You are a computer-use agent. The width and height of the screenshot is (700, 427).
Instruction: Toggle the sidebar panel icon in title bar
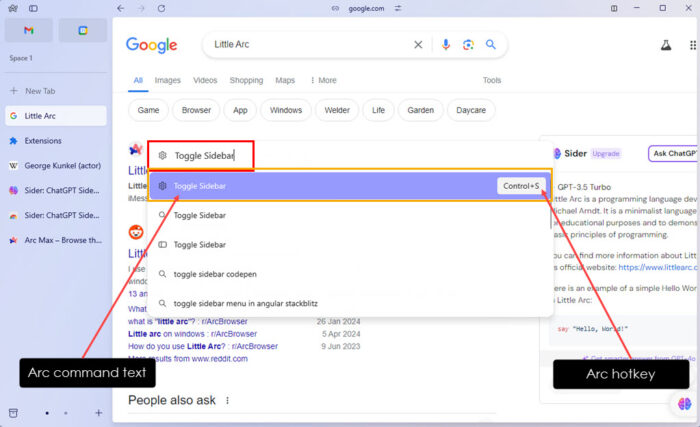33,8
